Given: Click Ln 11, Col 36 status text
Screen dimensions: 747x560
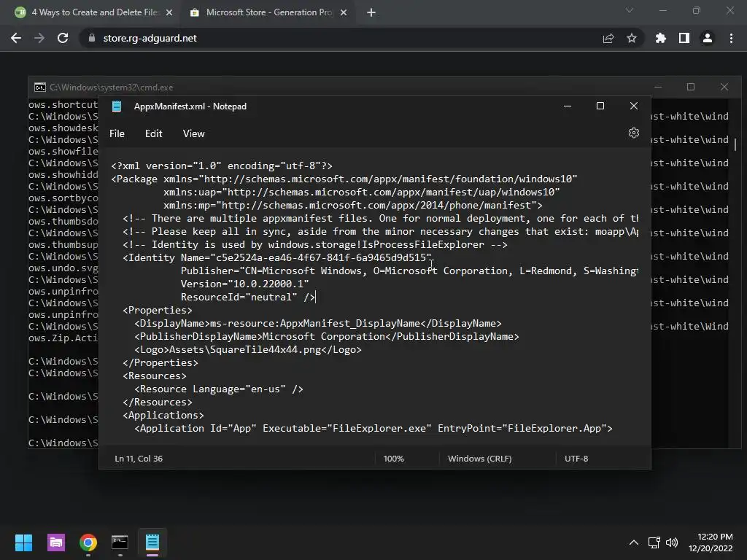Looking at the screenshot, I should (x=139, y=459).
